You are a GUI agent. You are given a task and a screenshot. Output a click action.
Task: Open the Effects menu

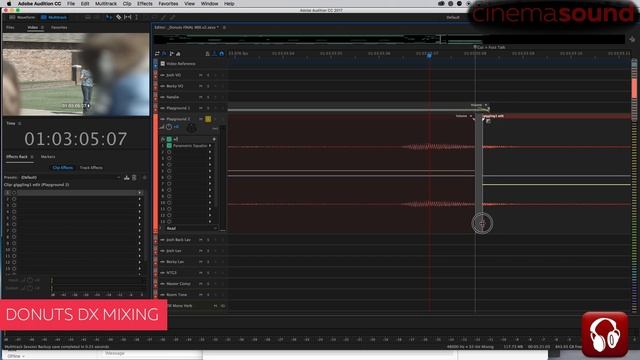pyautogui.click(x=144, y=4)
